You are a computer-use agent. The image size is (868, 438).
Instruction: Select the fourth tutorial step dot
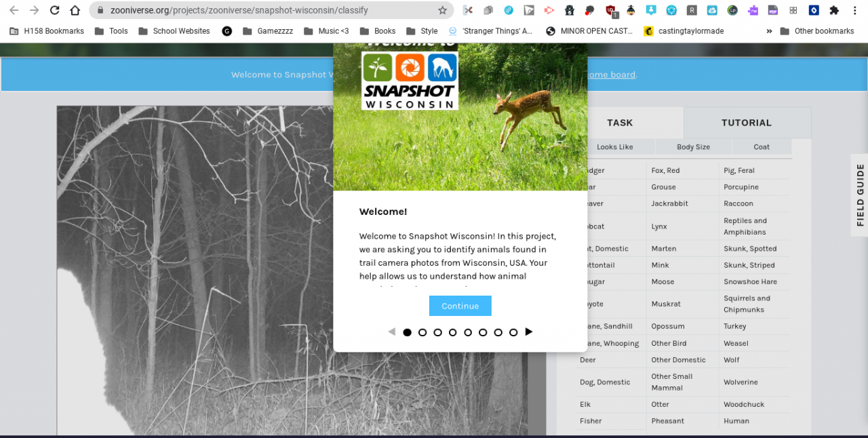tap(452, 332)
